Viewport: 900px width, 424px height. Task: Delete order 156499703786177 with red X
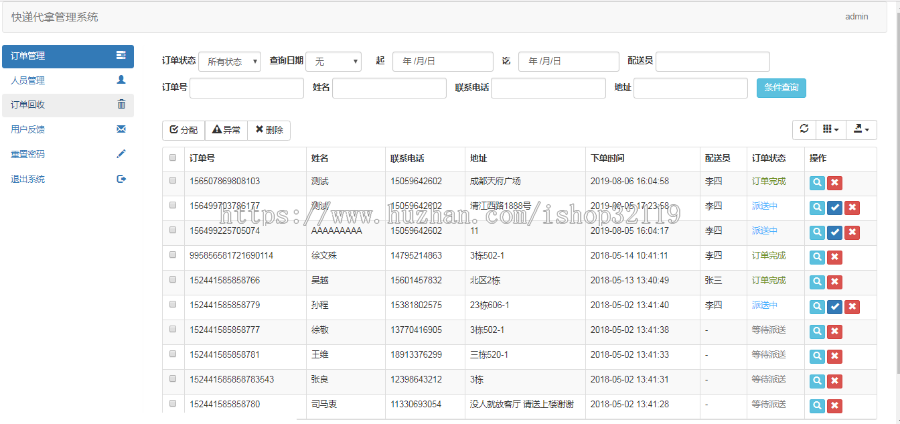tap(852, 207)
